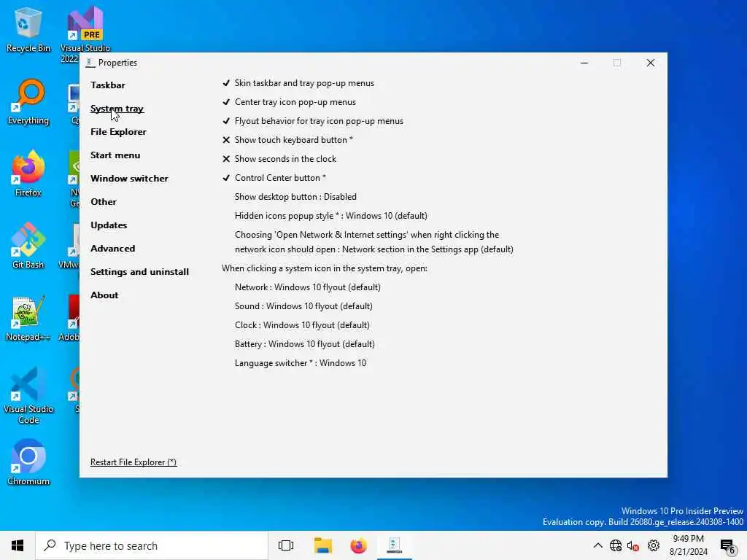Open the Other section
This screenshot has height=560, width=747.
[x=104, y=202]
